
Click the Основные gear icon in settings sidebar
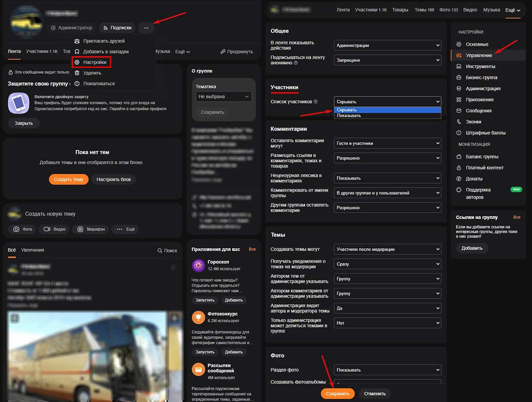459,44
